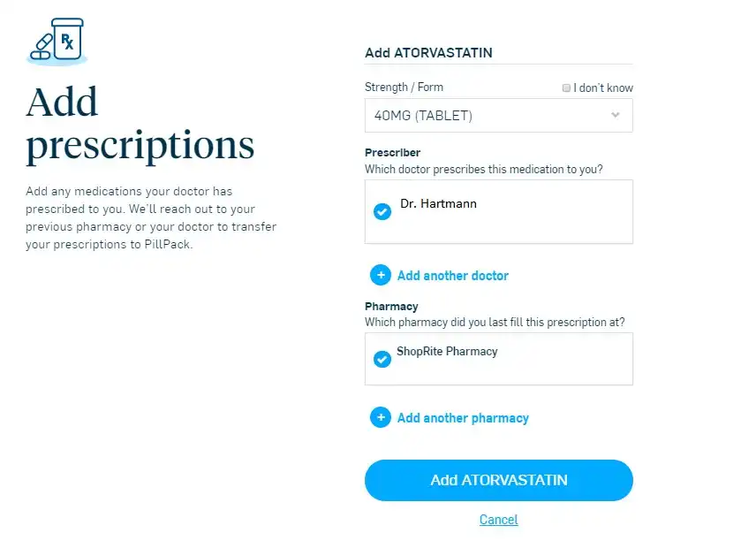Image resolution: width=756 pixels, height=548 pixels.
Task: Click the blue checkmark beside Dr. Hartmann
Action: coord(382,211)
